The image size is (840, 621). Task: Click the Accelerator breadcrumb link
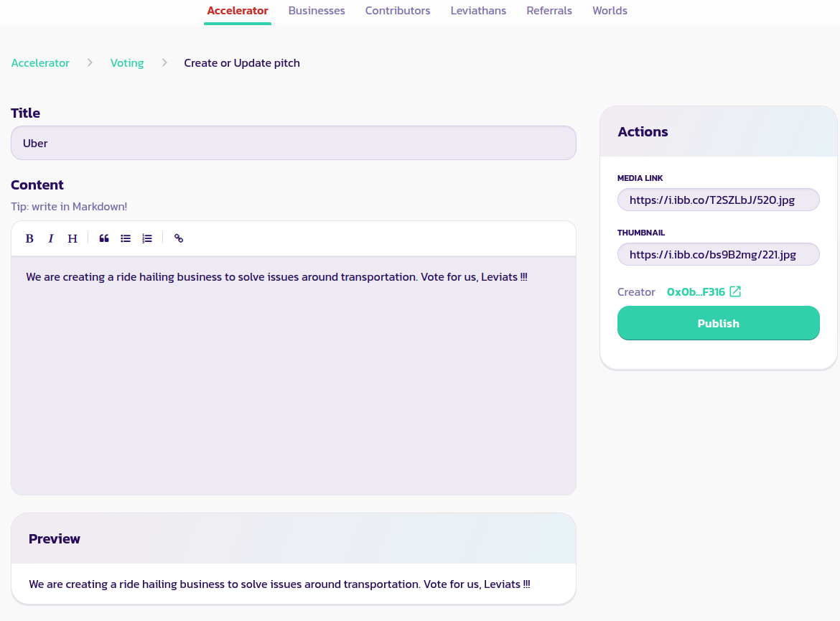click(x=40, y=63)
